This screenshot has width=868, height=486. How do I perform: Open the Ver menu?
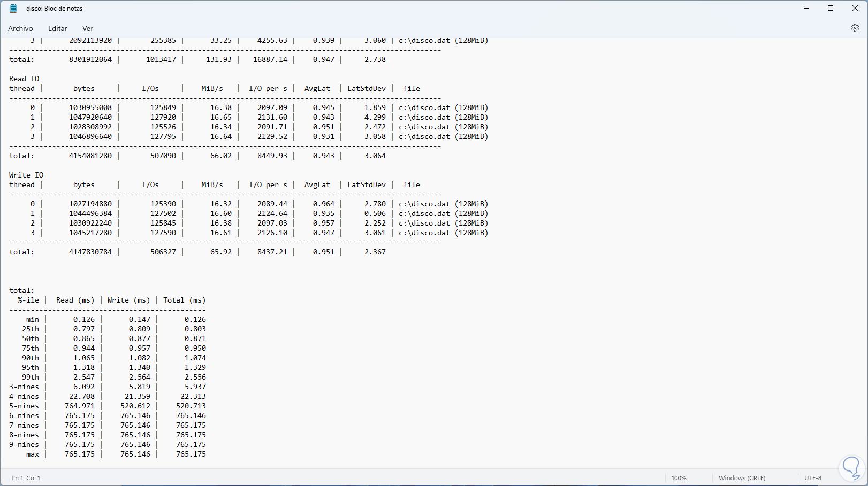pos(88,28)
